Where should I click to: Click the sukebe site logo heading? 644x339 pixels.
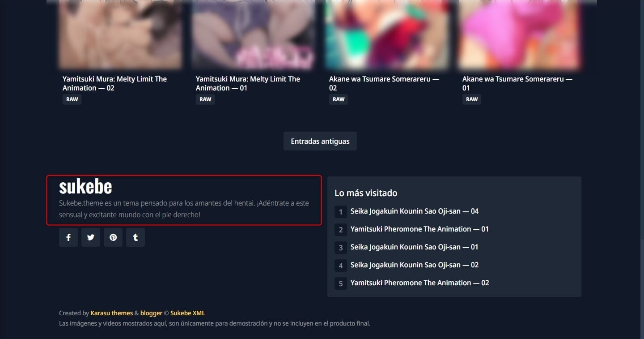pyautogui.click(x=85, y=187)
